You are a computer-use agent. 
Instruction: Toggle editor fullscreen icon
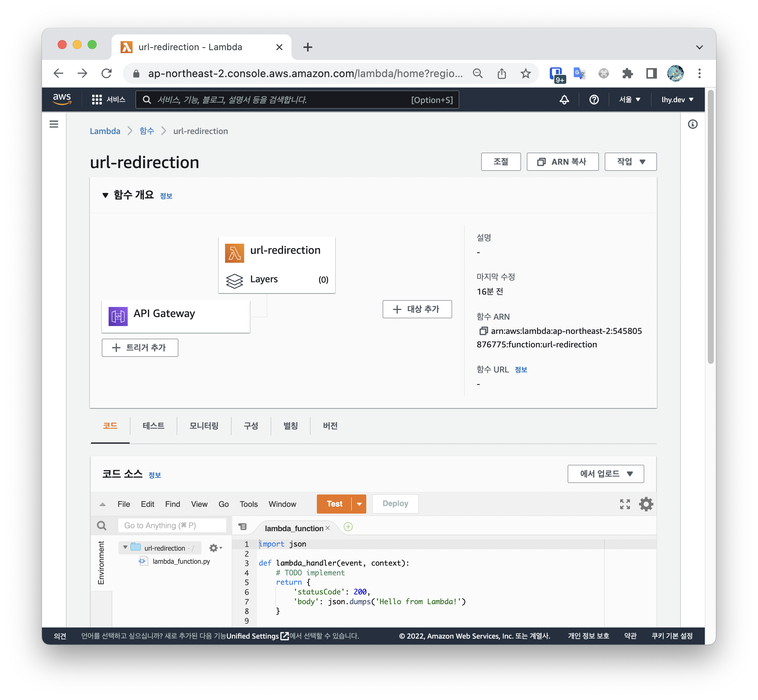coord(625,504)
